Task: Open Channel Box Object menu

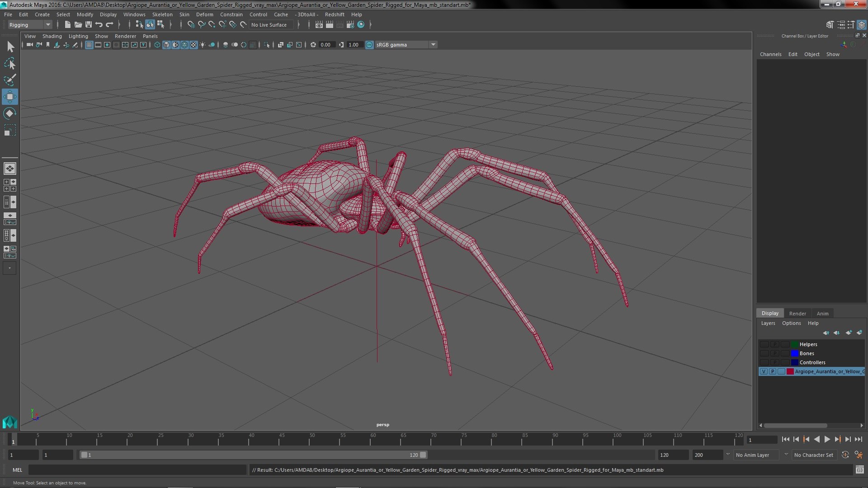Action: click(811, 54)
